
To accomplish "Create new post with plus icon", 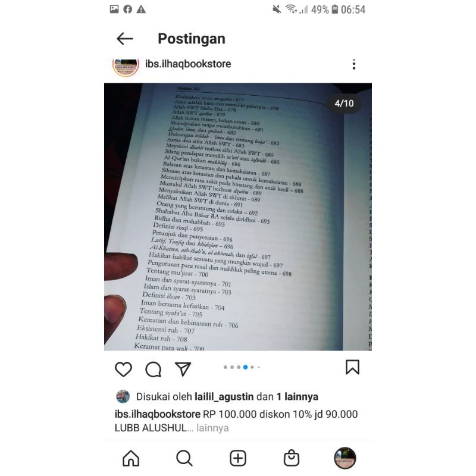I will click(x=237, y=458).
